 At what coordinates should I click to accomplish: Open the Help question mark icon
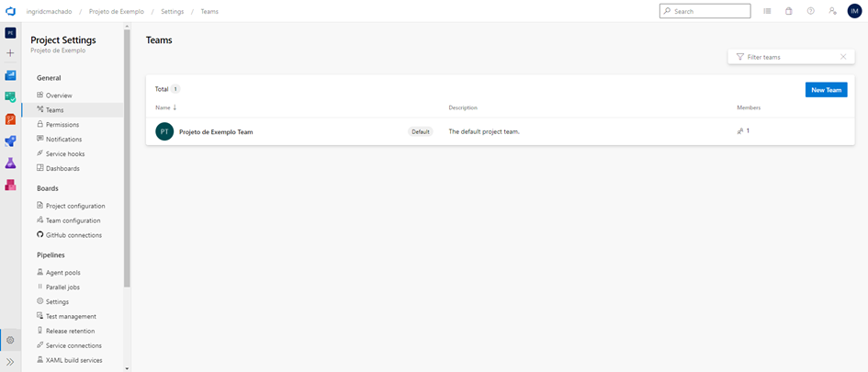click(x=811, y=11)
